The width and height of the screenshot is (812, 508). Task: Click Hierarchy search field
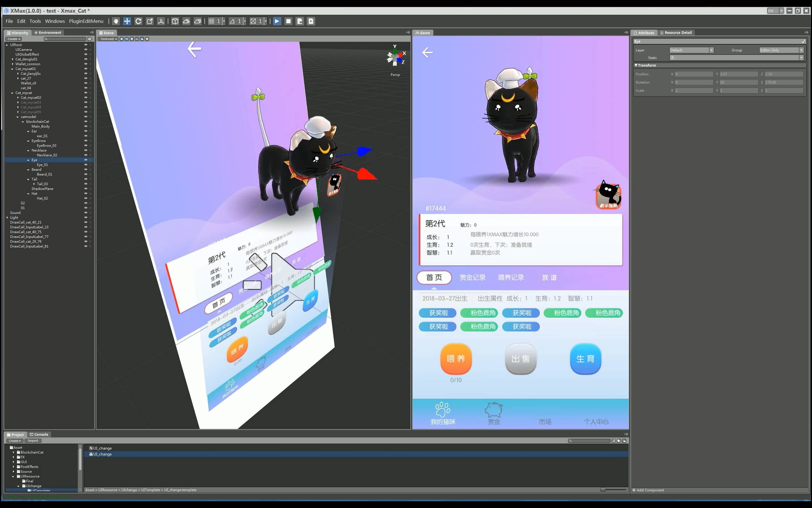coord(65,39)
